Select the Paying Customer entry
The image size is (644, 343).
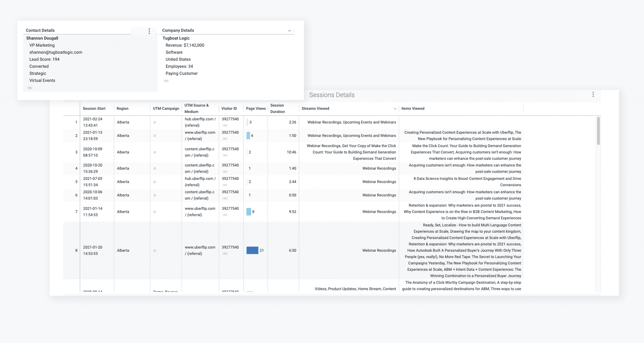(182, 73)
